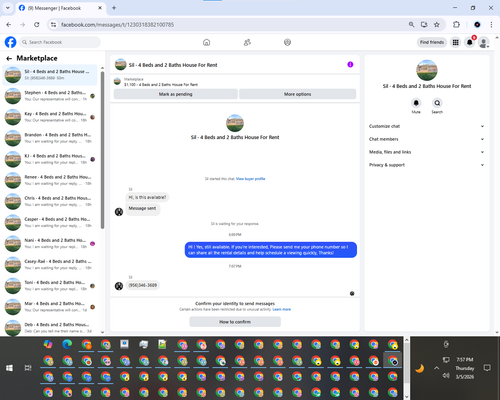The height and width of the screenshot is (400, 500).
Task: Click the Windows Start button
Action: (9, 368)
